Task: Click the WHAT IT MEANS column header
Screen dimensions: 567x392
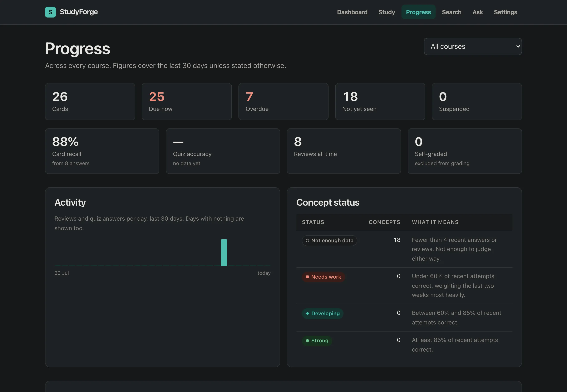Action: (435, 222)
